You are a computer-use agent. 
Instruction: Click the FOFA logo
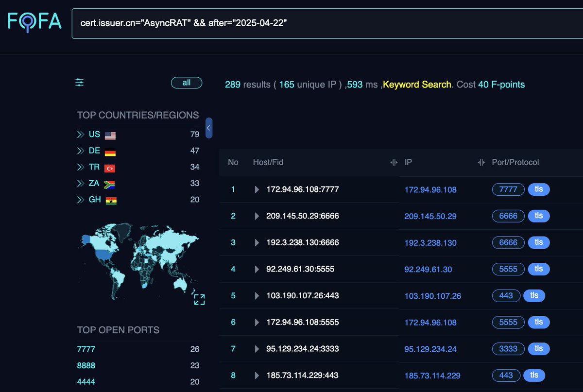coord(34,21)
